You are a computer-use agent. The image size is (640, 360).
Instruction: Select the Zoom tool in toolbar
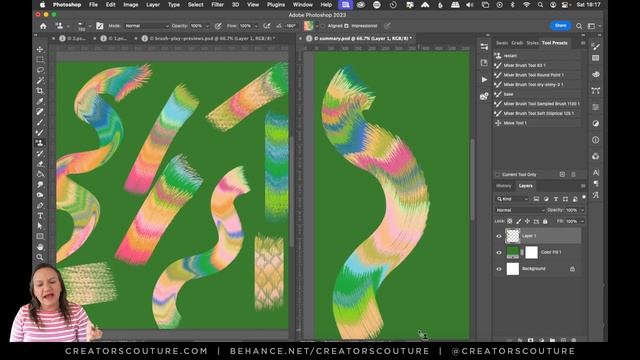[x=40, y=257]
